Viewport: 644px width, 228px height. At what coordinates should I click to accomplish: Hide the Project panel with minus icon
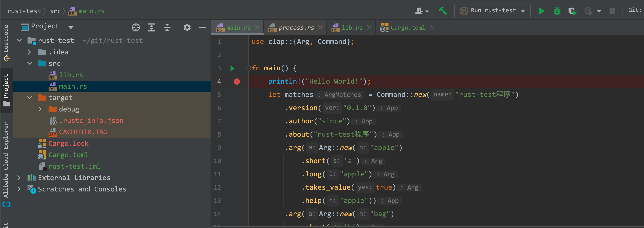(x=203, y=27)
